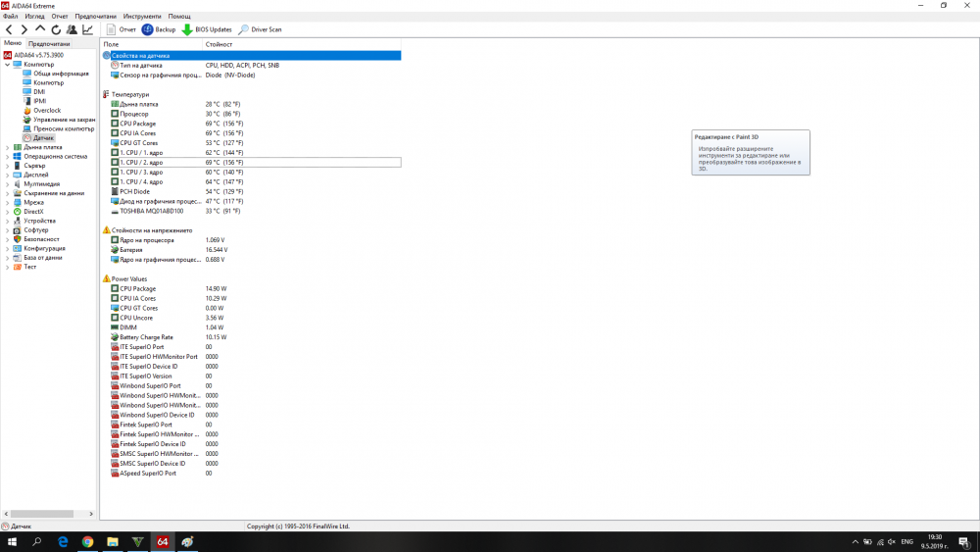Select the Свойства на датчика header row

tap(251, 56)
